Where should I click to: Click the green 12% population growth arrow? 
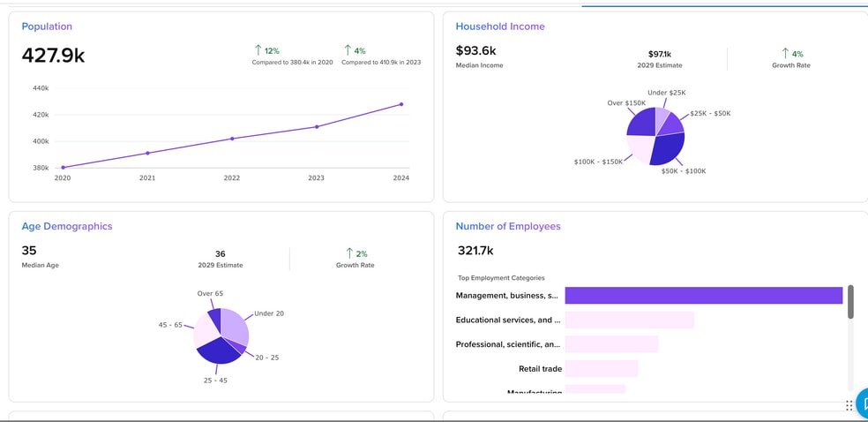pyautogui.click(x=258, y=50)
